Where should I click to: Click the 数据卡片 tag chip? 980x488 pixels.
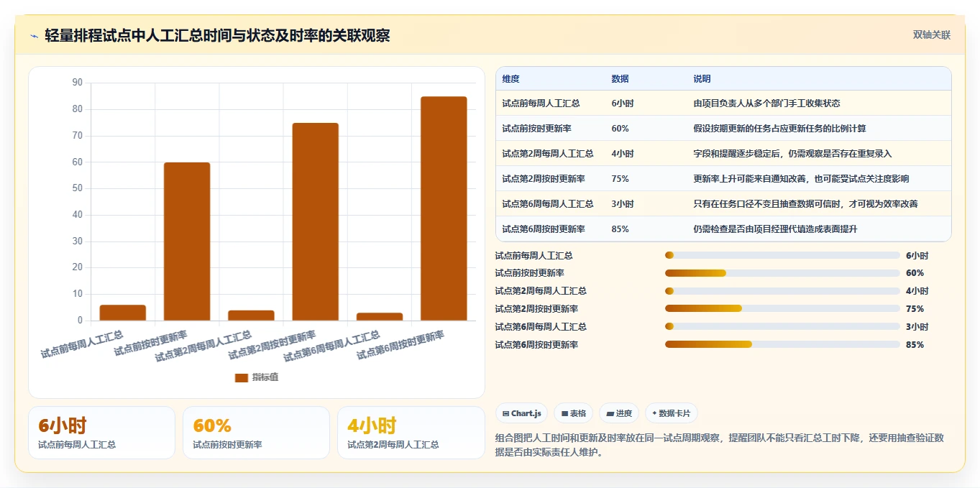[x=671, y=413]
